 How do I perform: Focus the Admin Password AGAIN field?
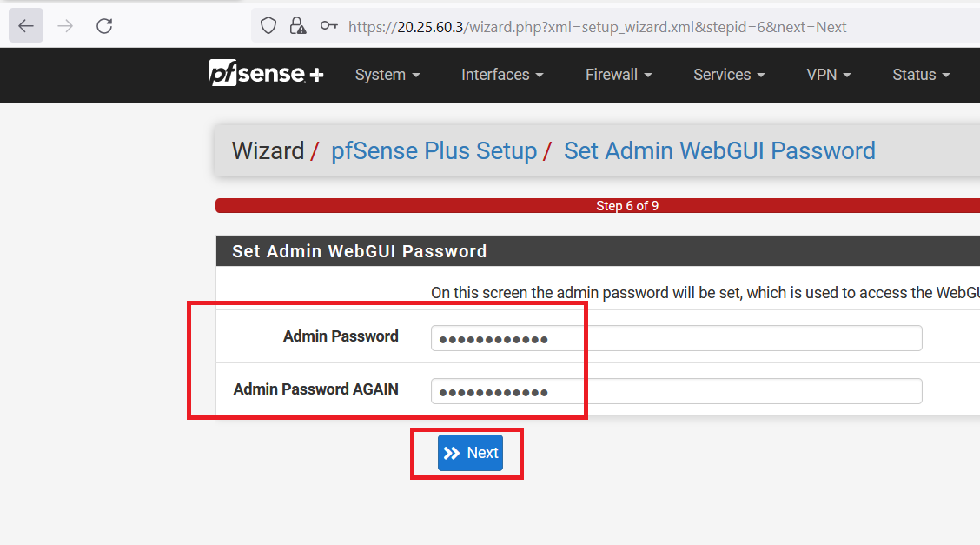(676, 391)
